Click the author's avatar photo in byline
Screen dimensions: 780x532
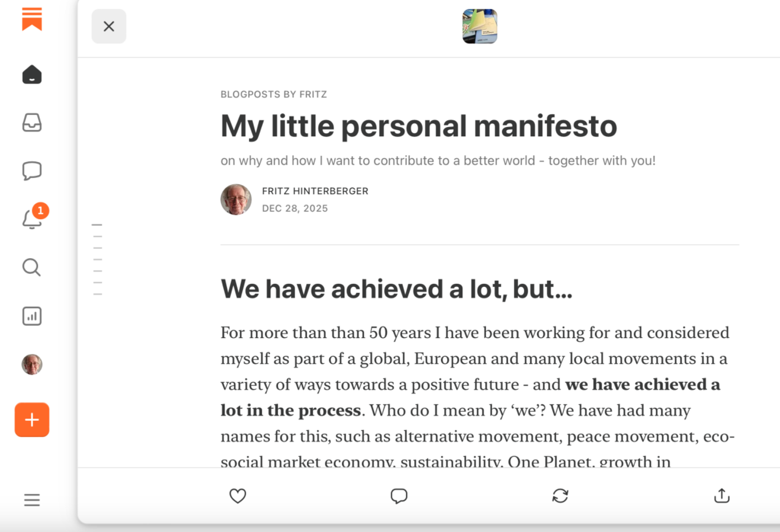coord(236,199)
